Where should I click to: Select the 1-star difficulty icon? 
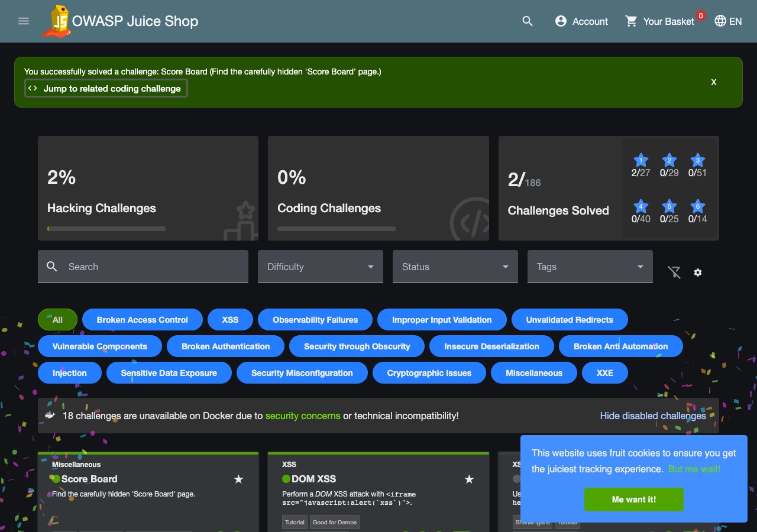641,160
